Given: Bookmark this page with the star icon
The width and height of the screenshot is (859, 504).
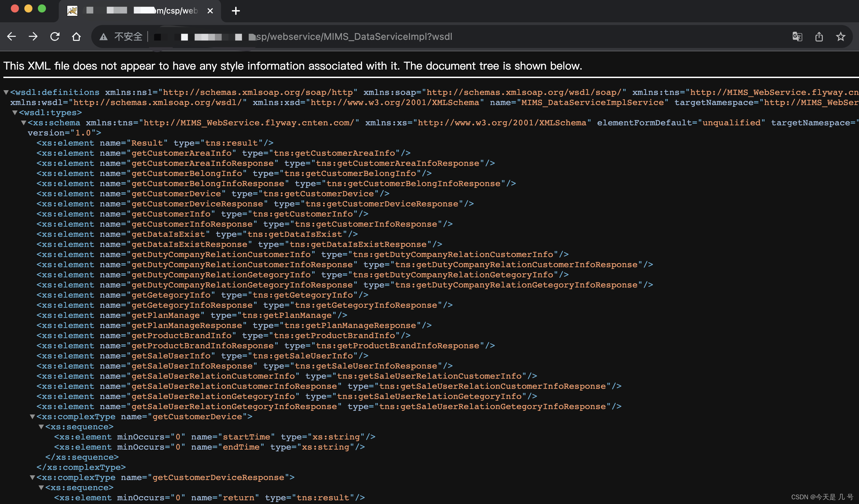Looking at the screenshot, I should (x=841, y=36).
